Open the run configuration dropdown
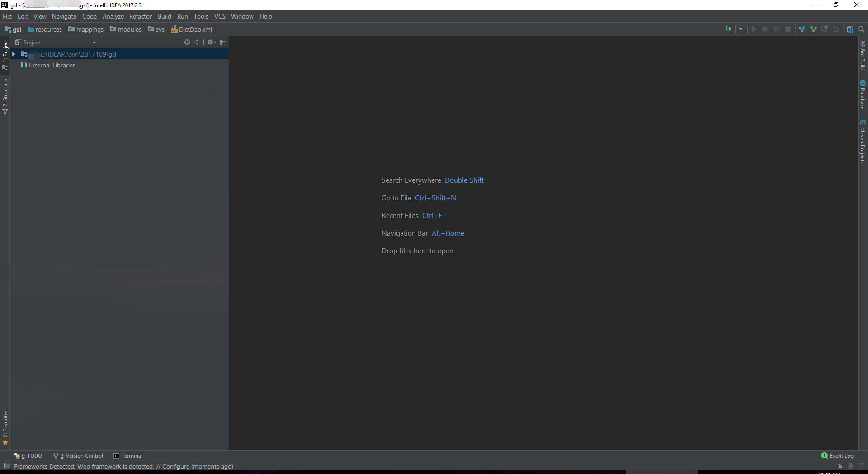 (741, 29)
